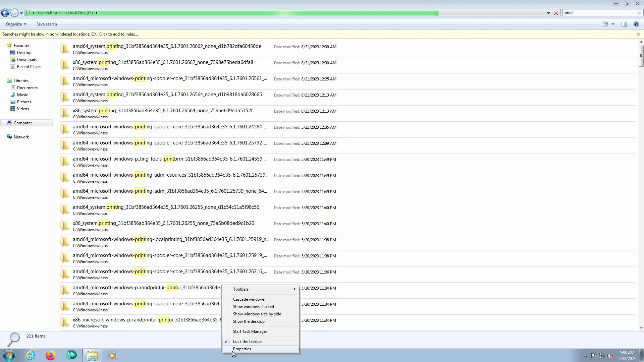Click the change view icon

click(605, 24)
